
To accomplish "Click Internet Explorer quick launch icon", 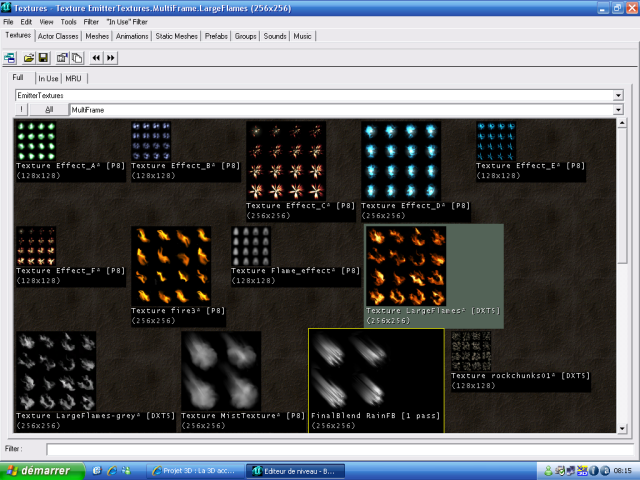I will (111, 471).
